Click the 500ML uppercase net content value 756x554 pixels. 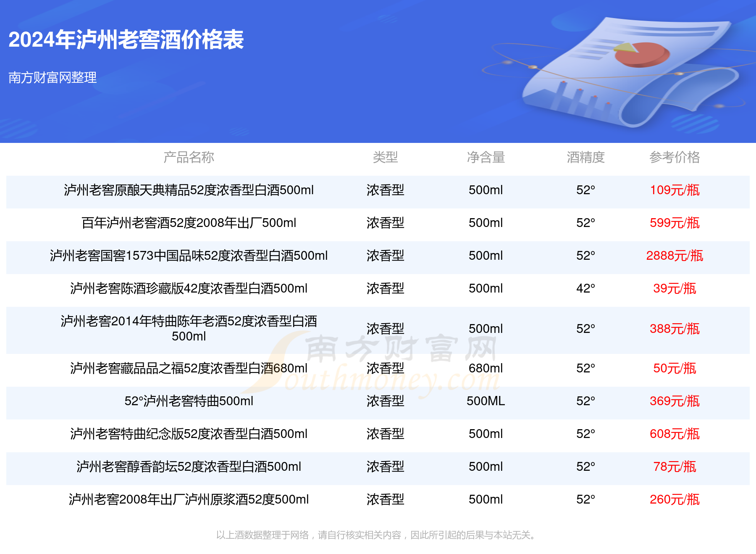pyautogui.click(x=486, y=401)
